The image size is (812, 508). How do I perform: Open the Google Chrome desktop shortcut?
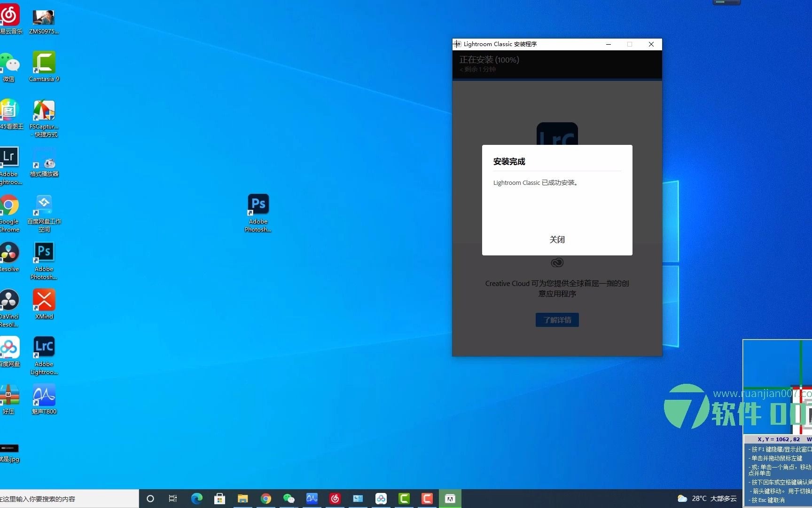[x=10, y=214]
